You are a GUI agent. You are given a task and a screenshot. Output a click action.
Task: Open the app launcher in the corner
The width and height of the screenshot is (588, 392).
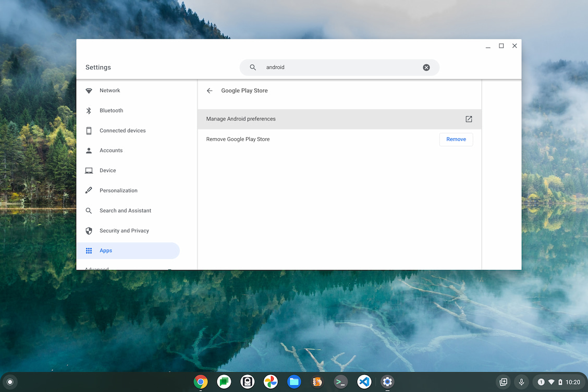tap(10, 382)
